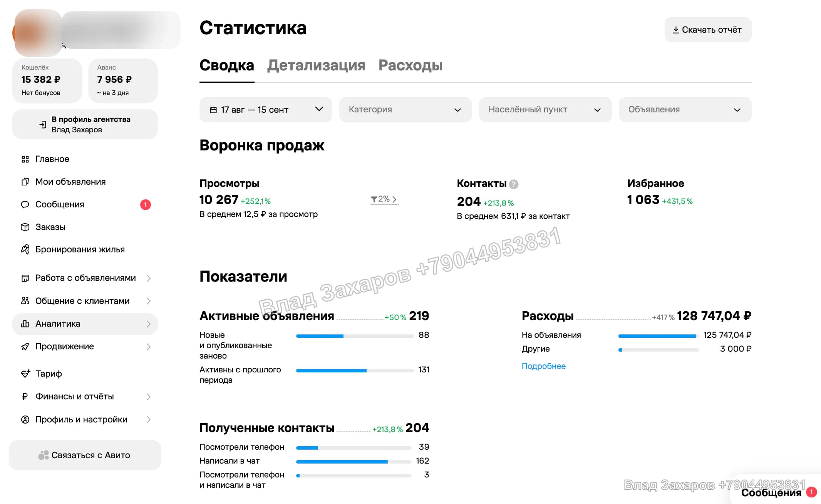The height and width of the screenshot is (504, 821).
Task: Click the question mark icon next to Контакты
Action: (514, 184)
